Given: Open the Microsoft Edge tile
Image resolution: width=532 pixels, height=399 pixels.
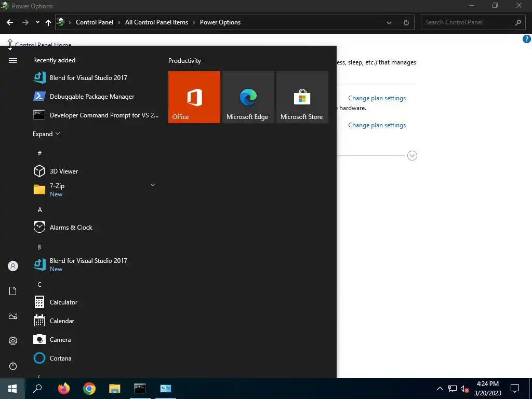Looking at the screenshot, I should pos(248,97).
